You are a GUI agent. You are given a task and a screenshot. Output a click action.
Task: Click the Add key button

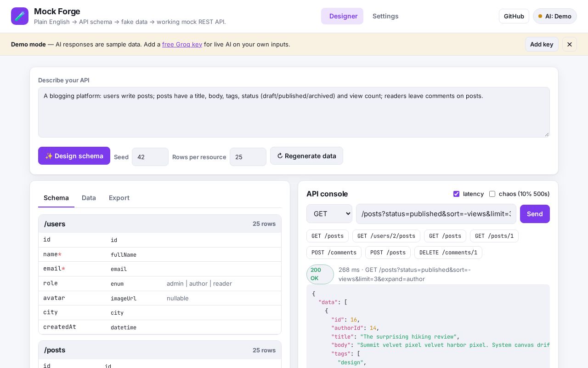pyautogui.click(x=542, y=44)
